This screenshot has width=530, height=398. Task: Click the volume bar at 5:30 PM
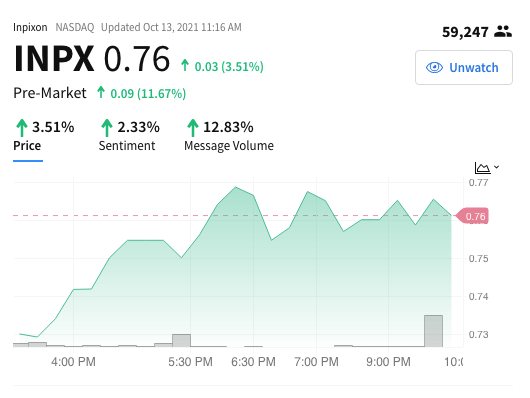click(x=182, y=341)
